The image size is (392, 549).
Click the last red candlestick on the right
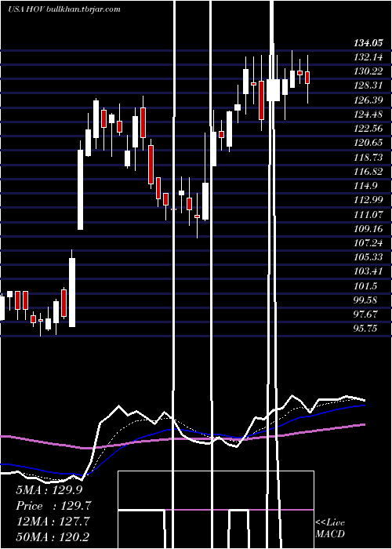coord(307,78)
